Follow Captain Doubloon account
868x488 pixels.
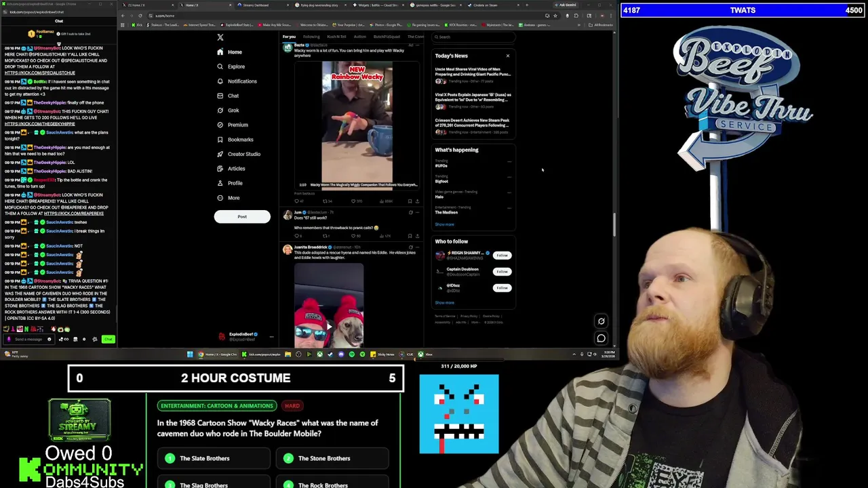502,272
